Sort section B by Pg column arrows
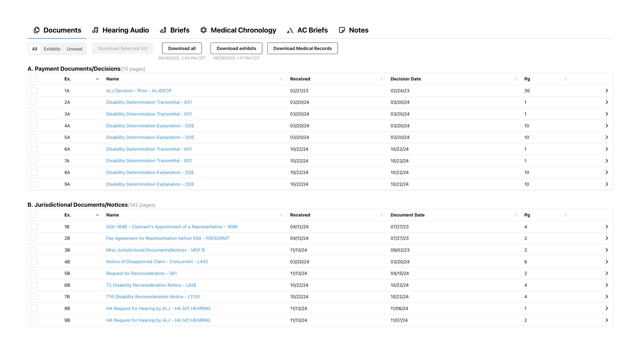This screenshot has width=644, height=341. point(566,215)
